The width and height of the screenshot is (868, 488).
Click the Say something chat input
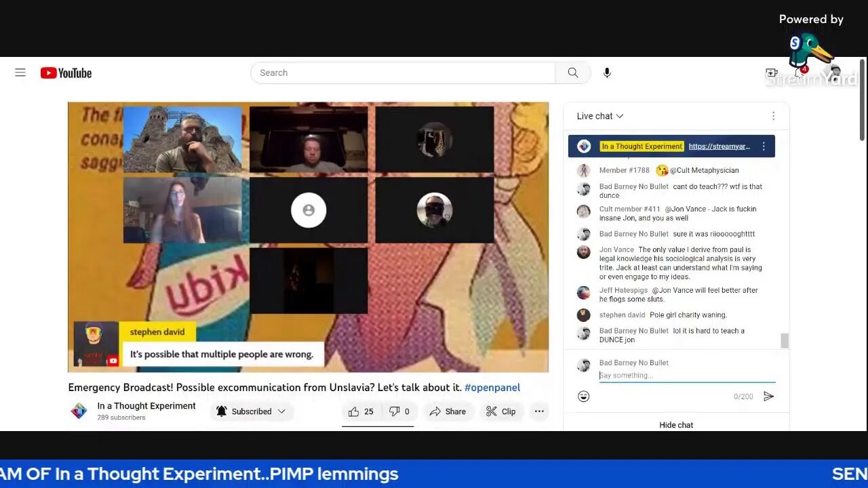tap(687, 375)
